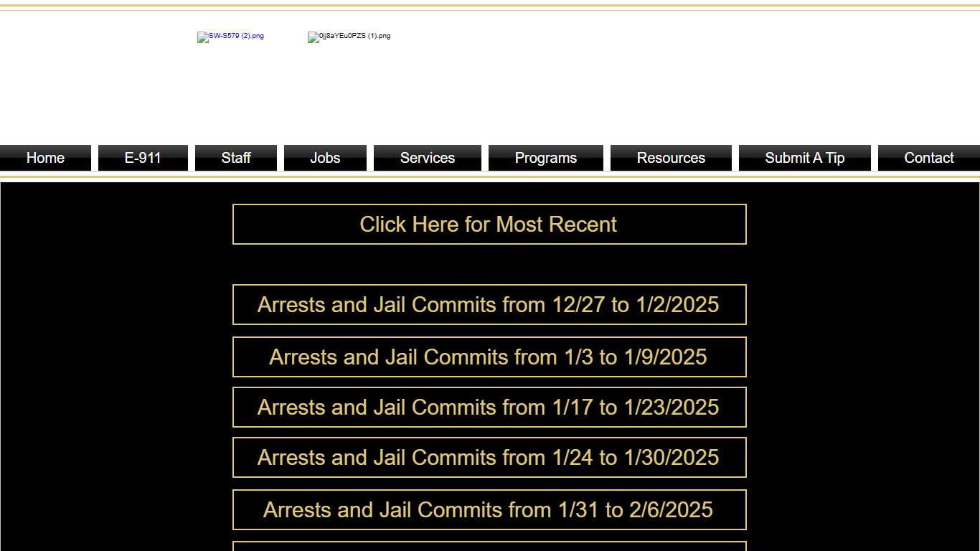Navigate to the Home menu item
Viewport: 980px width, 551px height.
[x=45, y=157]
